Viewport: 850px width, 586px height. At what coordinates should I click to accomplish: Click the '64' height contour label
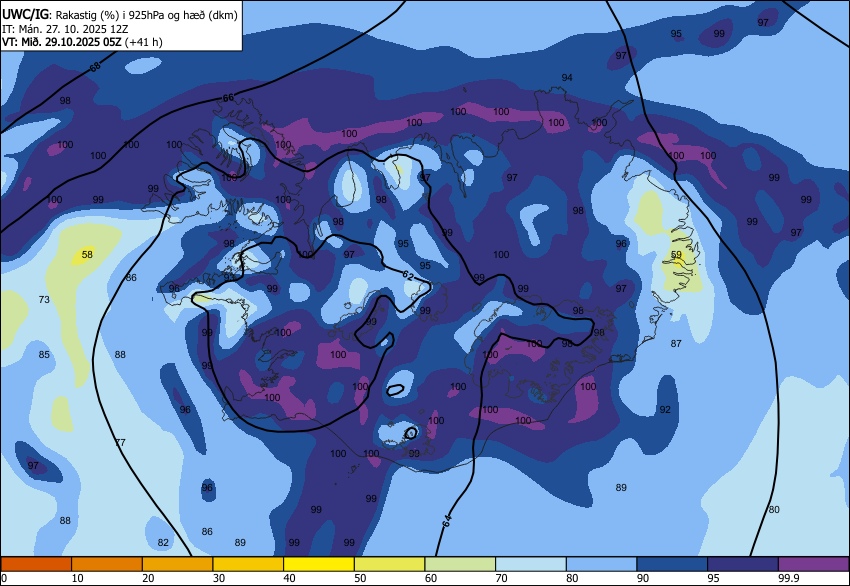(447, 521)
